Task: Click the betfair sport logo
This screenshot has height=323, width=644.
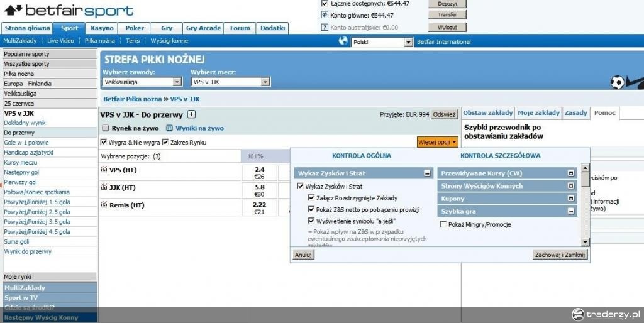Action: [69, 11]
